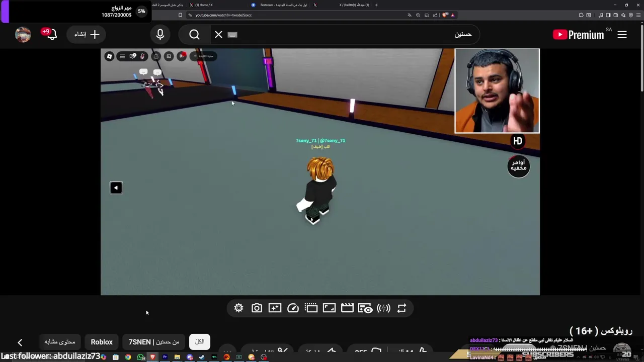Image resolution: width=644 pixels, height=362 pixels.
Task: Bookmark the page via the bookmark icon
Action: pos(181,15)
